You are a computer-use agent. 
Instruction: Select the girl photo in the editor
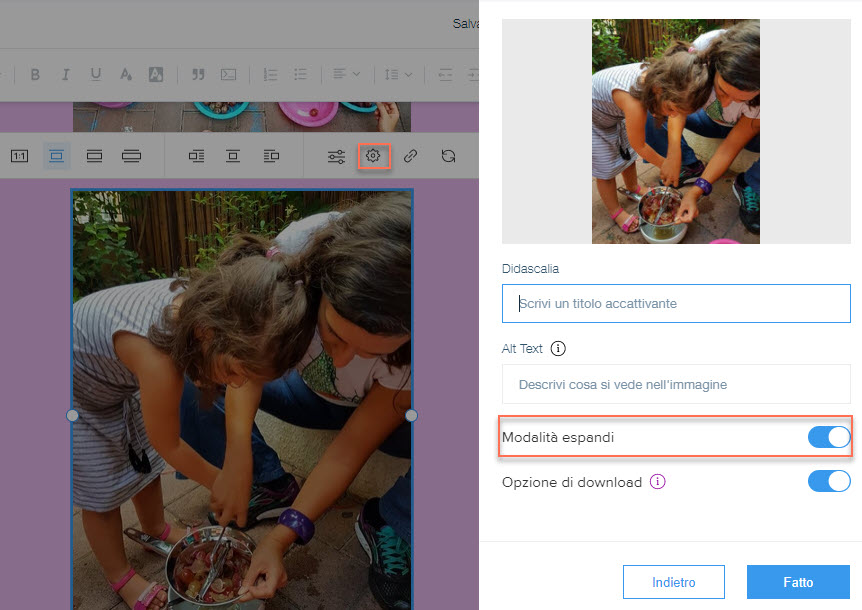point(242,400)
